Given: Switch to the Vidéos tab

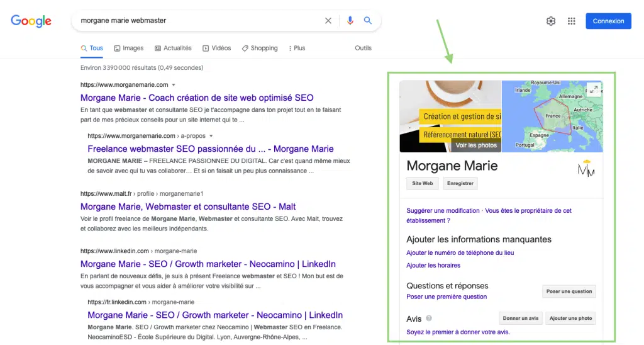Looking at the screenshot, I should pos(216,48).
